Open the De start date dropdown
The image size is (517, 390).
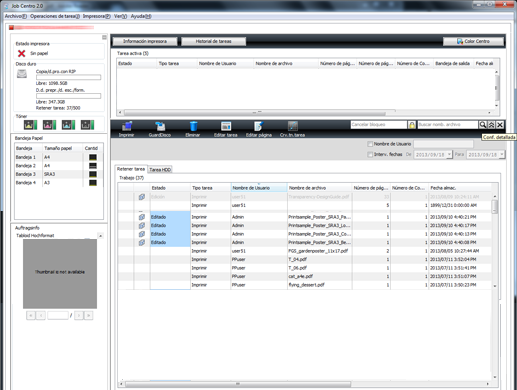(449, 154)
